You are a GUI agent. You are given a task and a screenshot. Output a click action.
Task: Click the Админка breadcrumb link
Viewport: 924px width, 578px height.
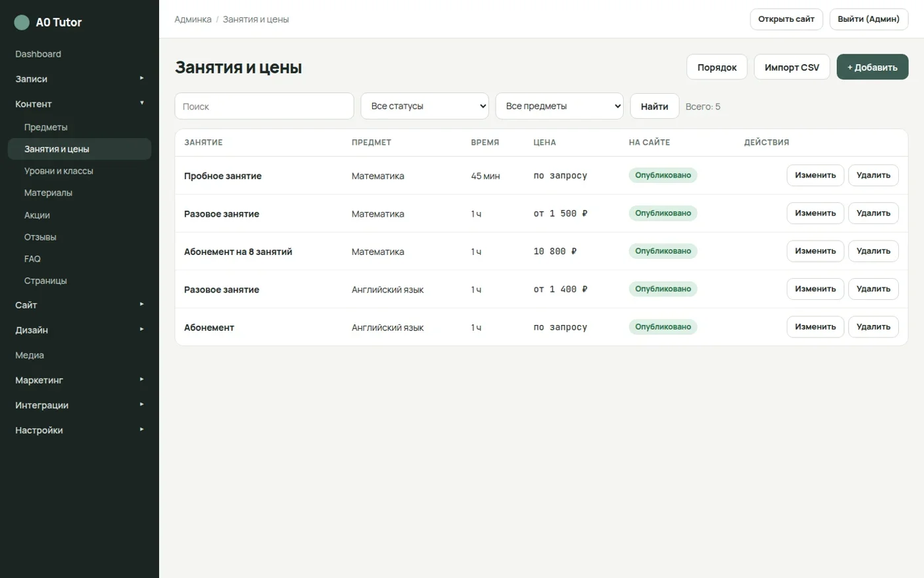click(193, 20)
